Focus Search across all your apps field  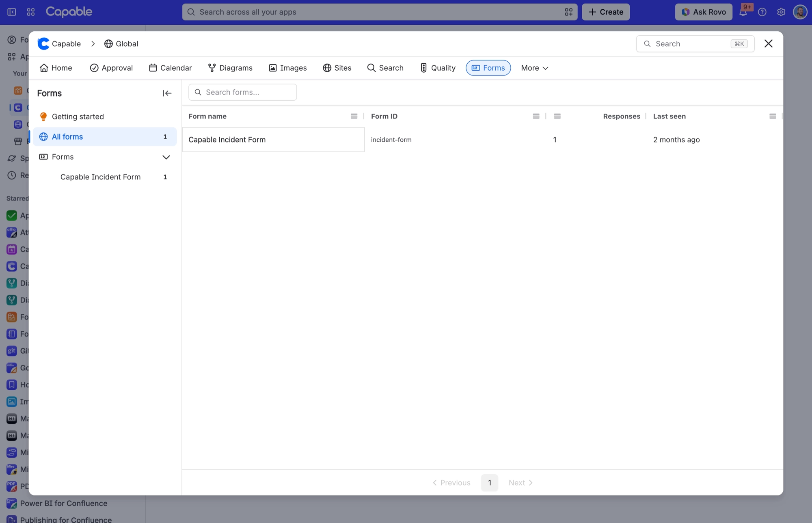[380, 12]
